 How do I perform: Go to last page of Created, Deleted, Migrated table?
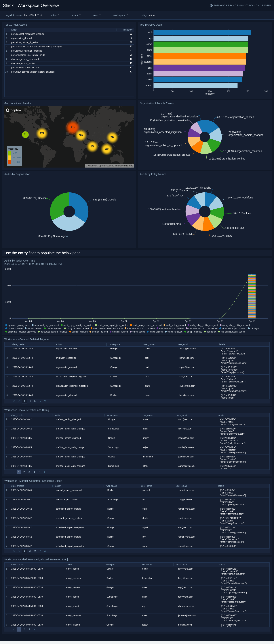pos(45,401)
